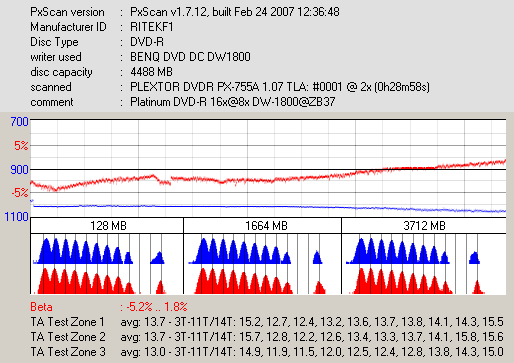
Task: Select the 'Platinum DVD-R 16x@8x DW-1800@ZB37' comment
Action: 232,102
